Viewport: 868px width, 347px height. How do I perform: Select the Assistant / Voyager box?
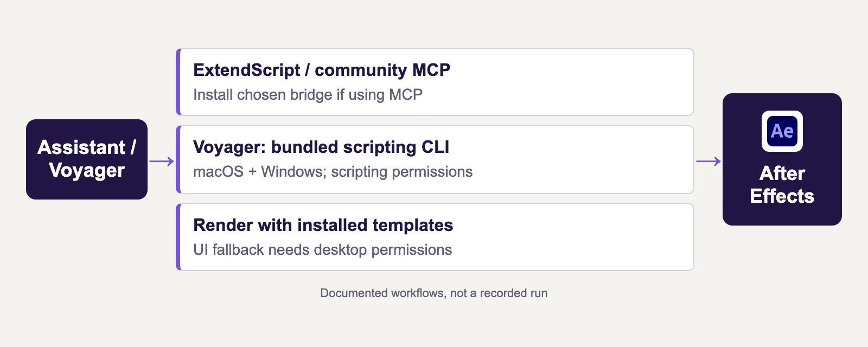tap(87, 159)
